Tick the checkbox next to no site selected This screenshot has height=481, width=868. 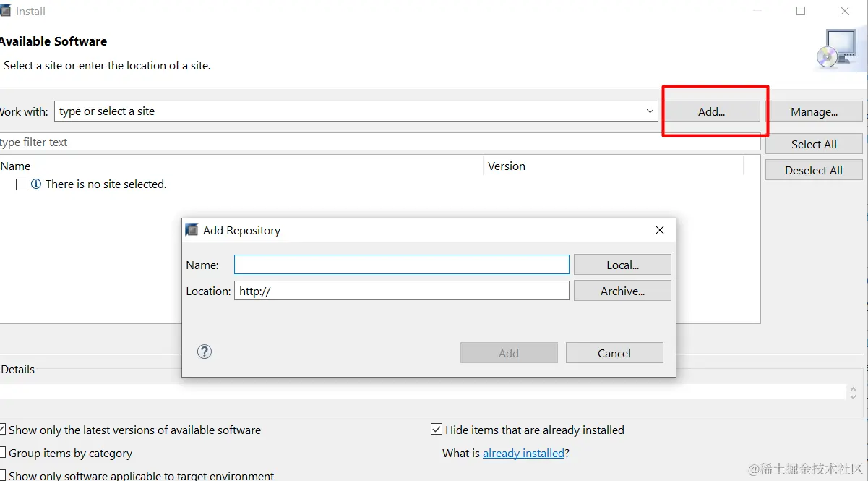pyautogui.click(x=22, y=184)
